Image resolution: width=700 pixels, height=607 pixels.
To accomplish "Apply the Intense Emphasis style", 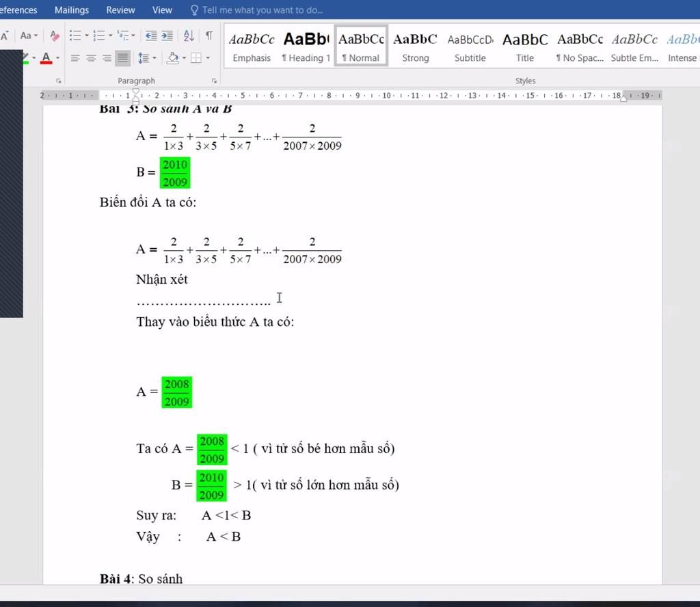I will [683, 46].
